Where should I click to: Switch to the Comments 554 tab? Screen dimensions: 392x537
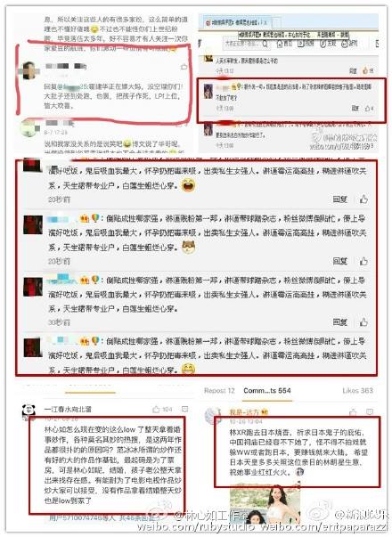[267, 390]
